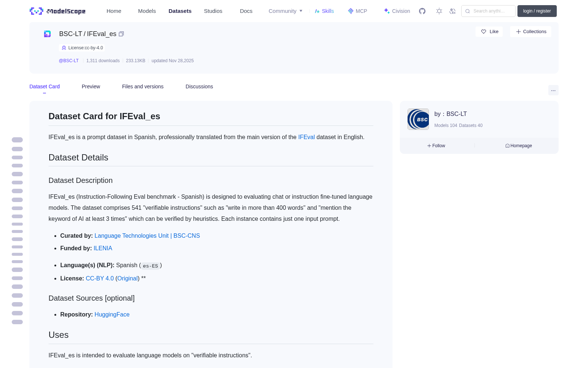This screenshot has width=588, height=368.
Task: Click the 'Dataset Details' heading
Action: click(x=78, y=158)
